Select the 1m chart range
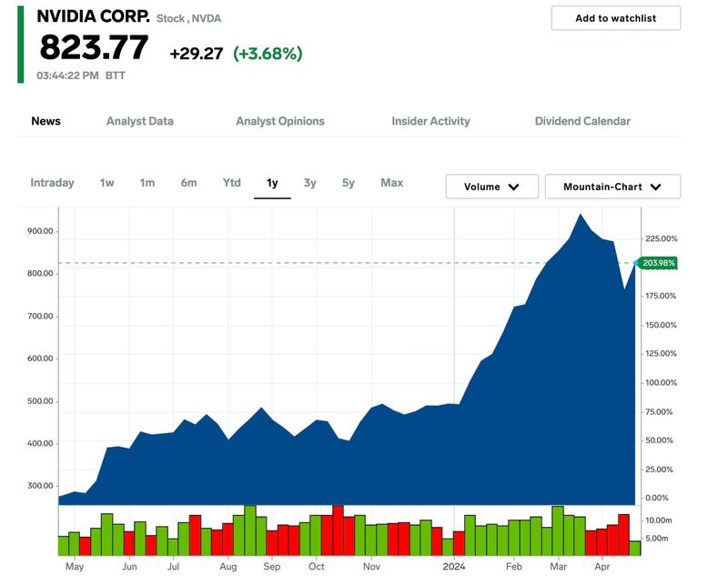The width and height of the screenshot is (728, 586). point(147,183)
